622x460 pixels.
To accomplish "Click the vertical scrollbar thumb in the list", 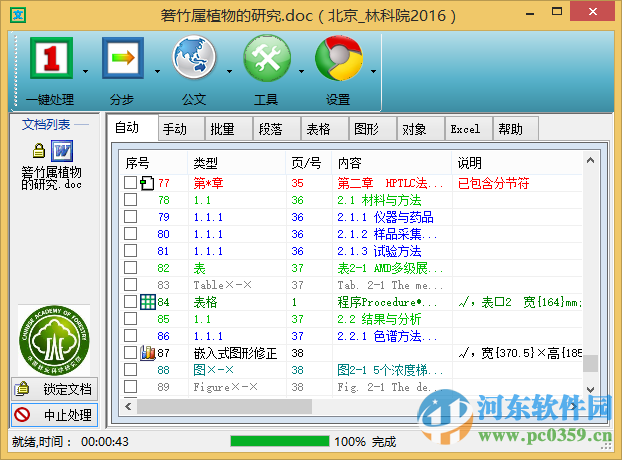I will pyautogui.click(x=590, y=363).
